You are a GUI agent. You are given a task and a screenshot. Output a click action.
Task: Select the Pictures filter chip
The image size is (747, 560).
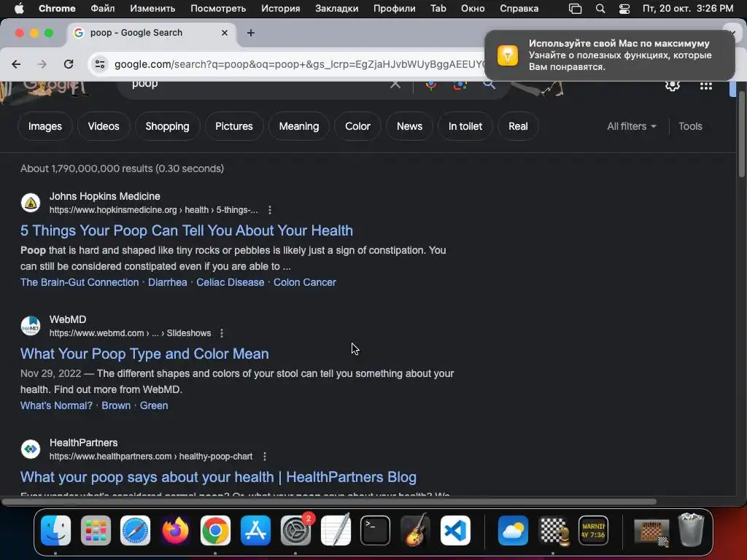(x=234, y=127)
